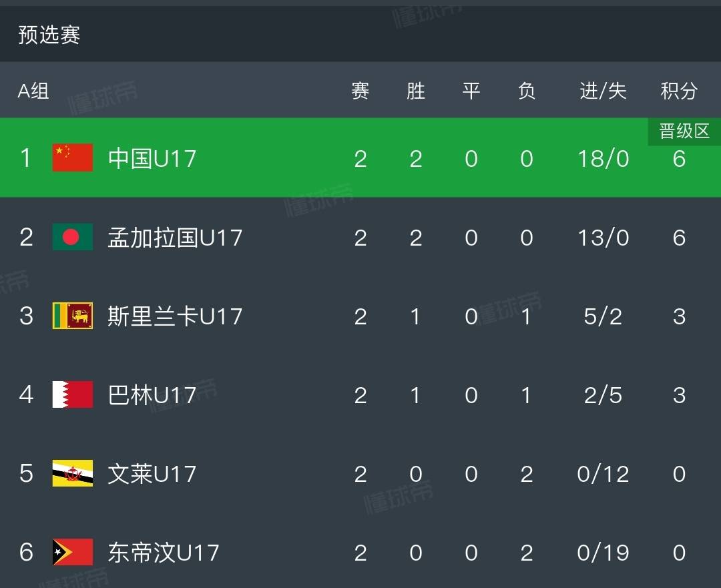Select the 斯里兰卡U17 team name
This screenshot has width=721, height=588.
tap(175, 316)
